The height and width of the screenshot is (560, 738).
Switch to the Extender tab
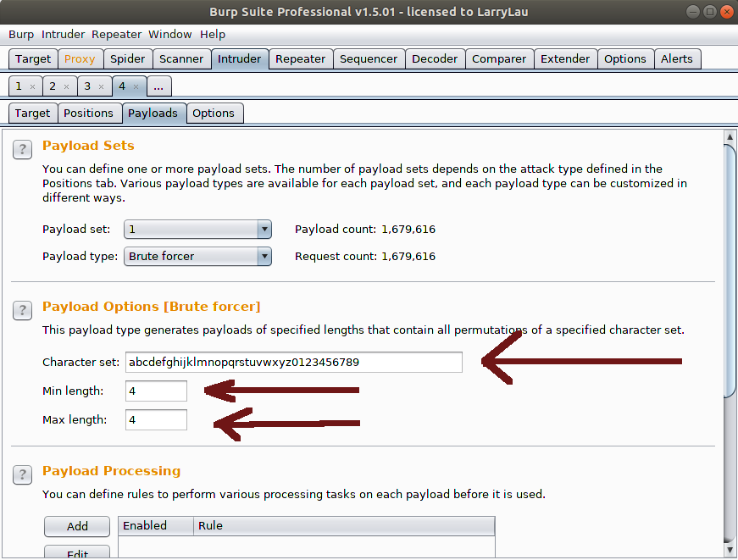coord(565,59)
